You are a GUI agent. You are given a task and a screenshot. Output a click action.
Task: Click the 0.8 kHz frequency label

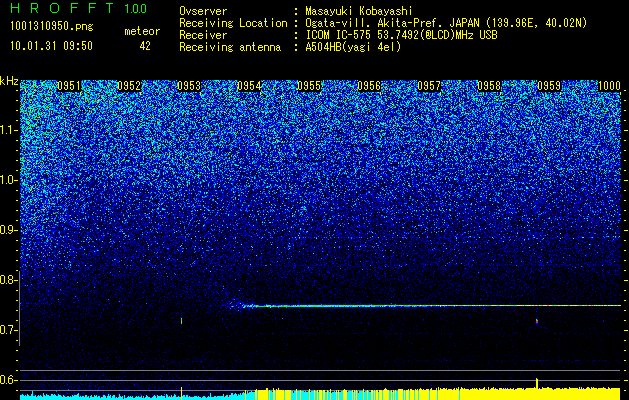(x=9, y=280)
